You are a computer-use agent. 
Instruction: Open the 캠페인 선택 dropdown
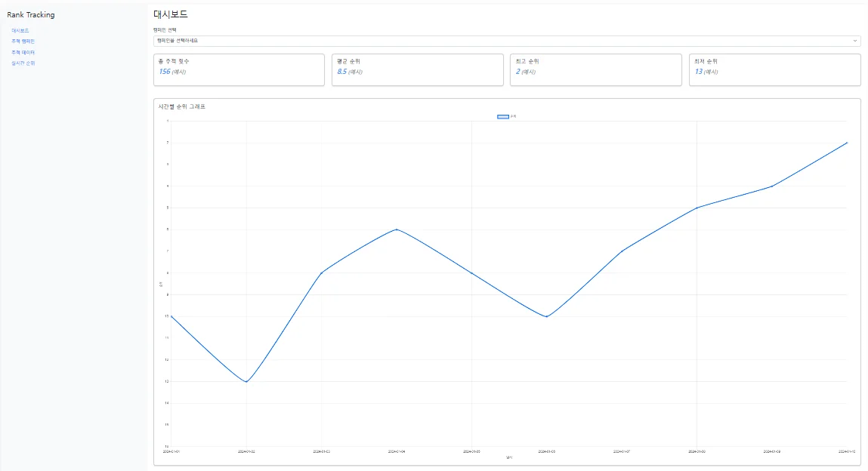[506, 41]
